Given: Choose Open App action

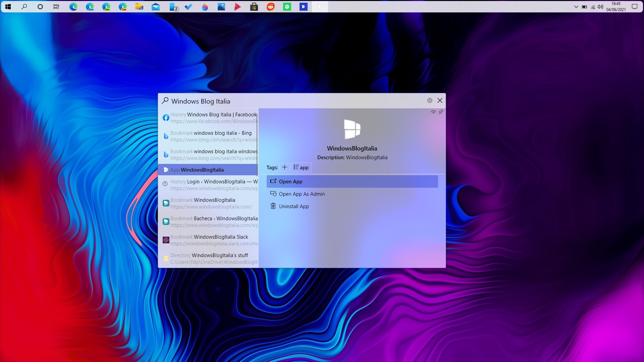Looking at the screenshot, I should coord(352,181).
